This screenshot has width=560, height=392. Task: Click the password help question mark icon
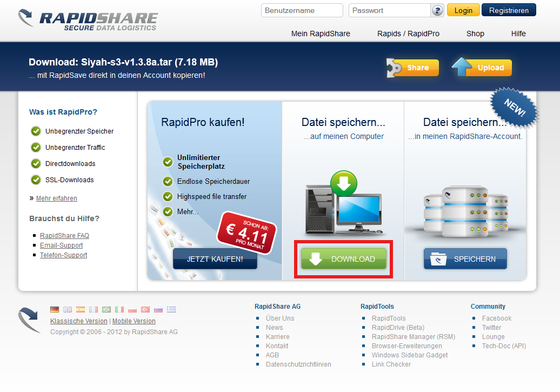click(x=437, y=10)
